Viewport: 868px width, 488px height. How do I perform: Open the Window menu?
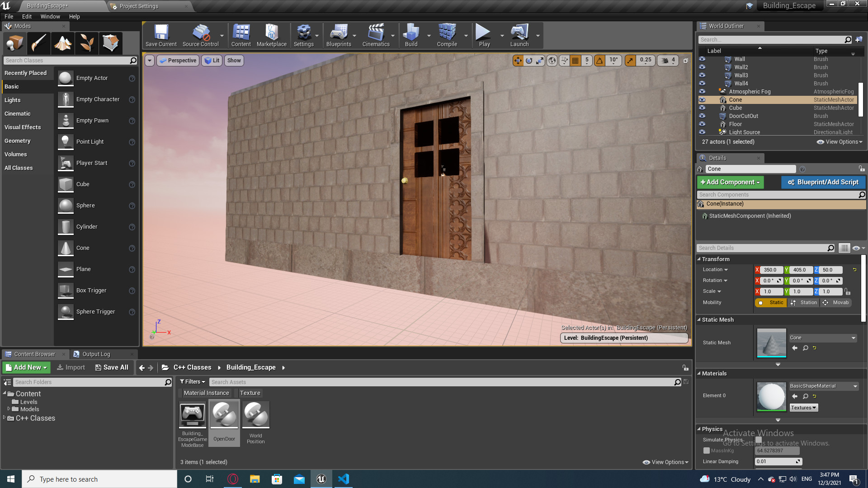(50, 16)
